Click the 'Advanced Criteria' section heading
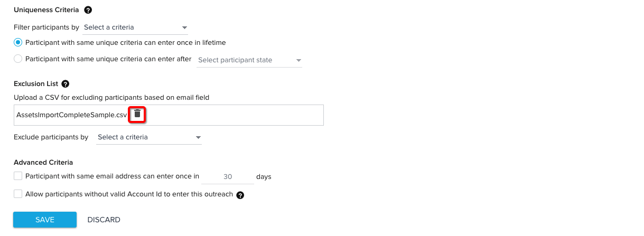644x236 pixels. 43,163
